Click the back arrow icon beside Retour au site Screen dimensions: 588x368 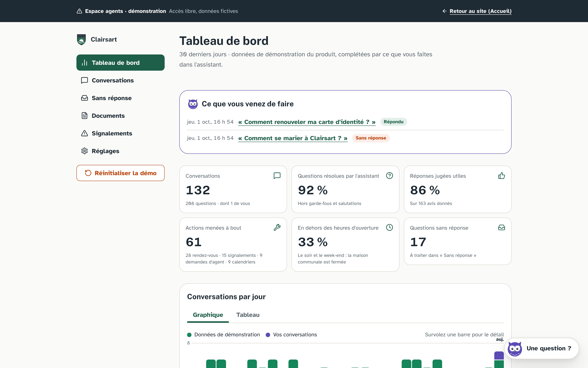[444, 11]
